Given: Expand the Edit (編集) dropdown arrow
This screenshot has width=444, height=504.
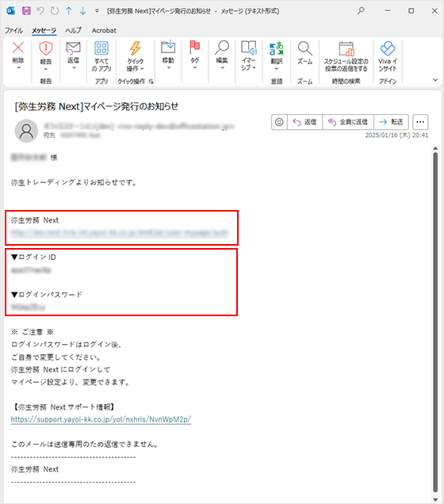Looking at the screenshot, I should (x=222, y=68).
